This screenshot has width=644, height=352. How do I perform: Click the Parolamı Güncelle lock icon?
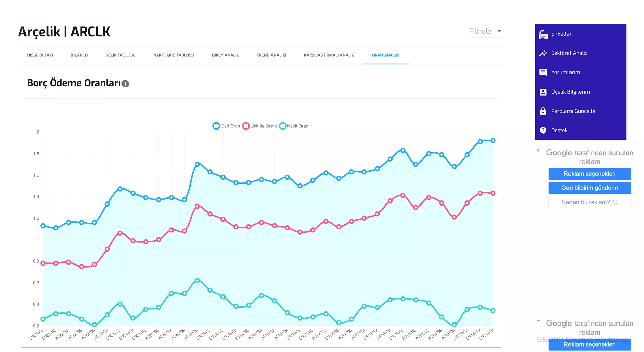pos(543,111)
